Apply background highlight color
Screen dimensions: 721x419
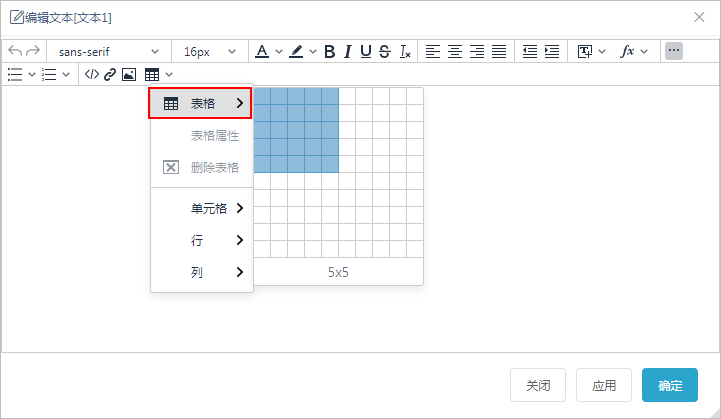coord(296,51)
